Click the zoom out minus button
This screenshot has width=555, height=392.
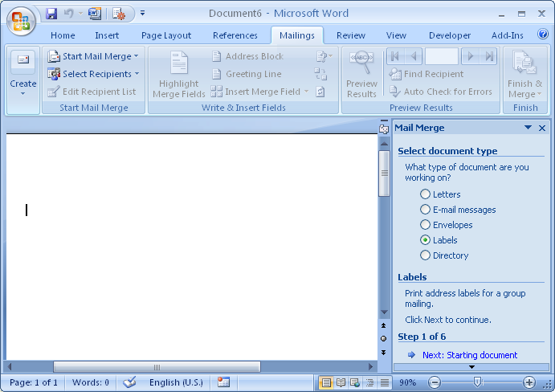[x=435, y=382]
